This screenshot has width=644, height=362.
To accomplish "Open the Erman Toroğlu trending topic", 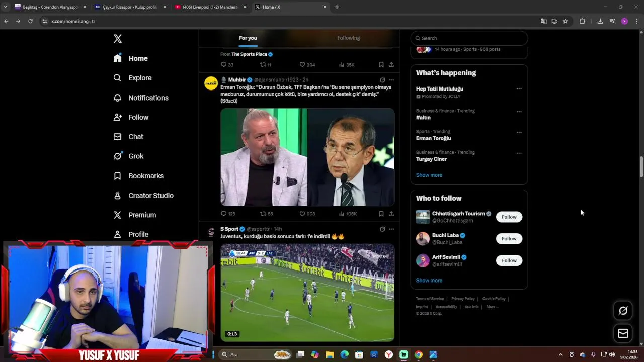I will pos(433,138).
